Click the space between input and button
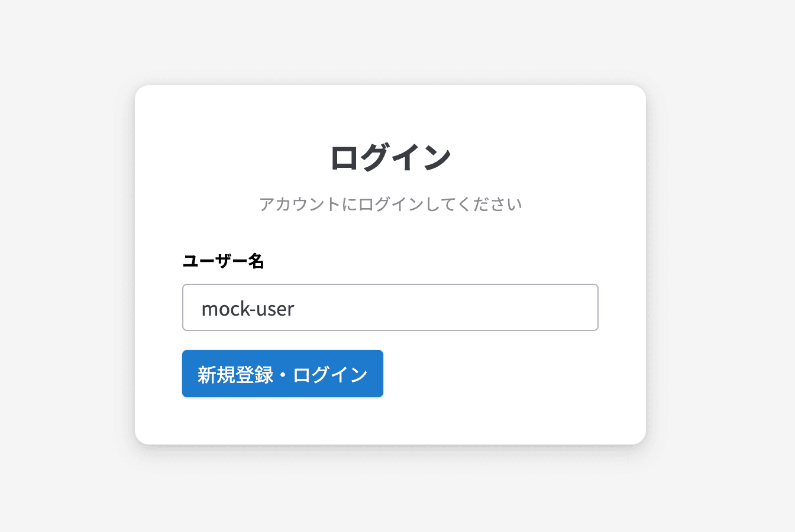This screenshot has height=532, width=795. [390, 342]
